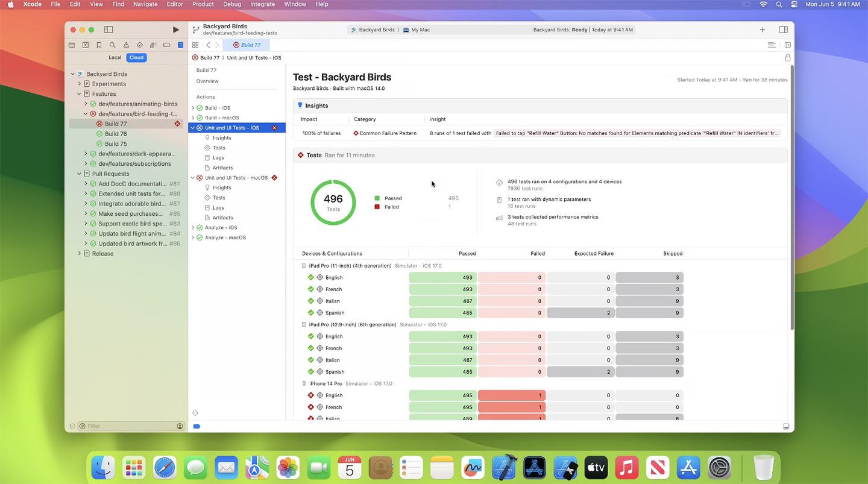The image size is (868, 484).
Task: Select Build 76 in the navigator
Action: [116, 134]
